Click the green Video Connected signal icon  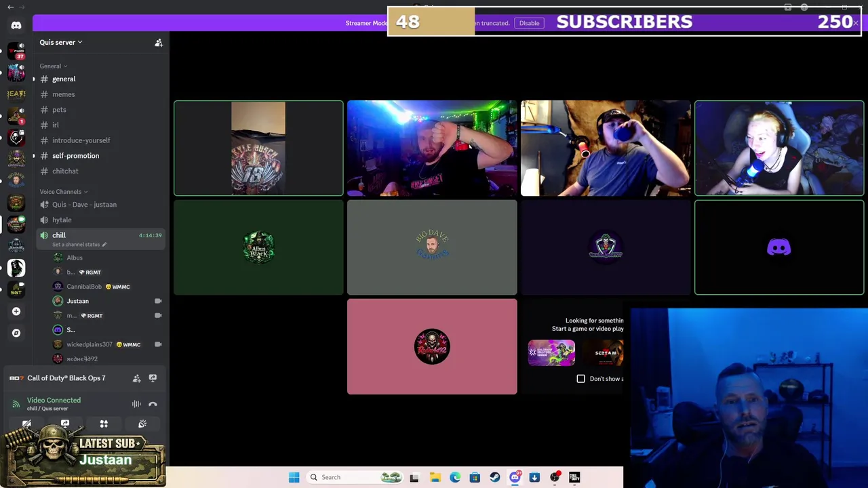click(16, 404)
